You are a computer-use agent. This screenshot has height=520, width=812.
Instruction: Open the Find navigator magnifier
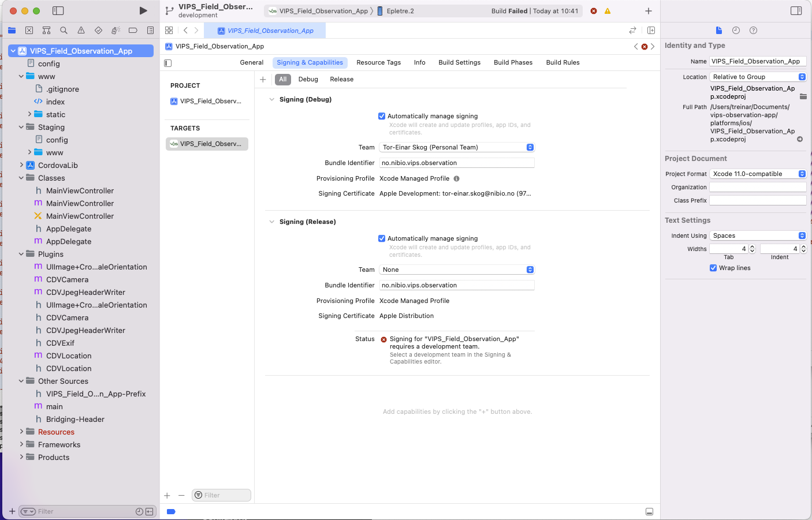click(64, 31)
